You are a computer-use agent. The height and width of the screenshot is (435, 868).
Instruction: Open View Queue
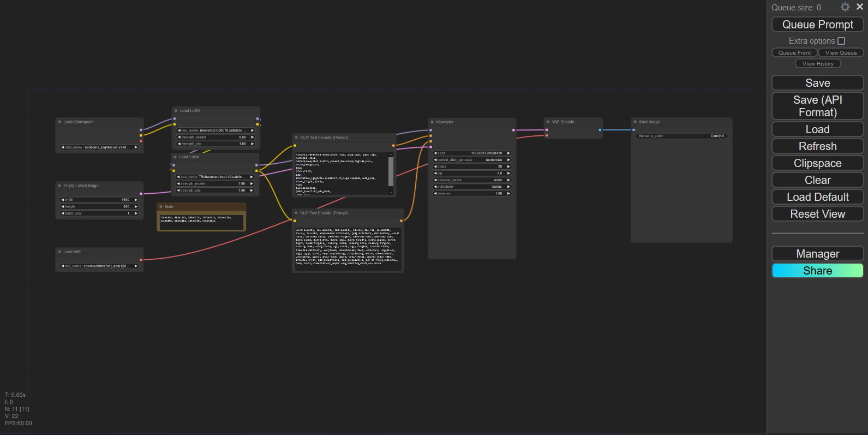(x=841, y=53)
